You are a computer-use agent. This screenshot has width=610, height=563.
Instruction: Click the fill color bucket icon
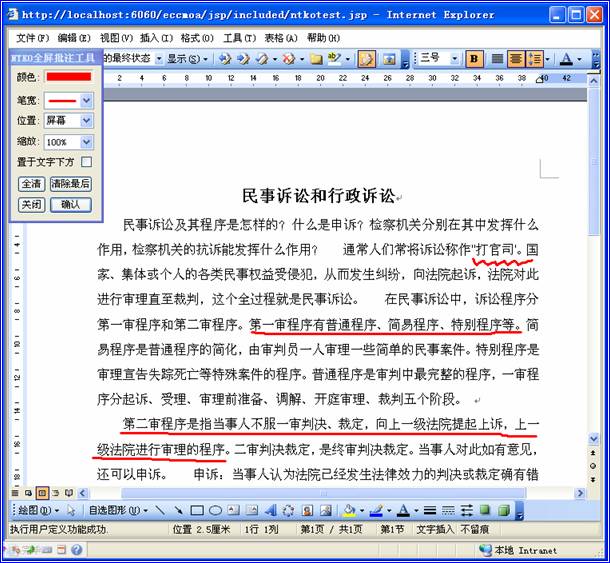click(348, 511)
